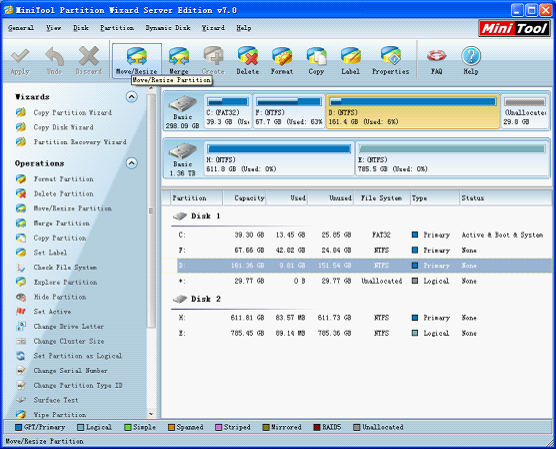Choose Format Partition in Operations panel
The width and height of the screenshot is (556, 449).
coord(55,179)
